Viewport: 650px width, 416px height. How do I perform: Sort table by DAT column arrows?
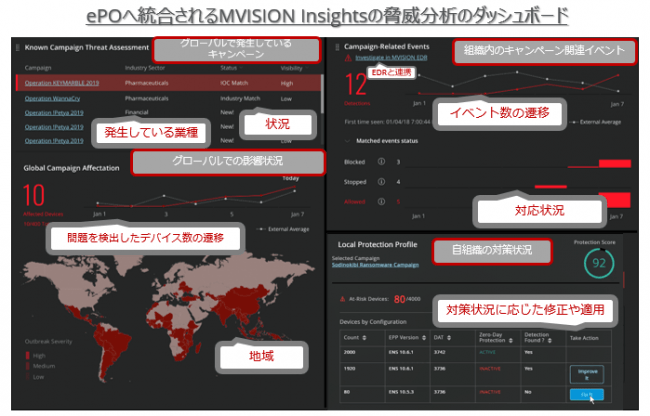coord(449,338)
